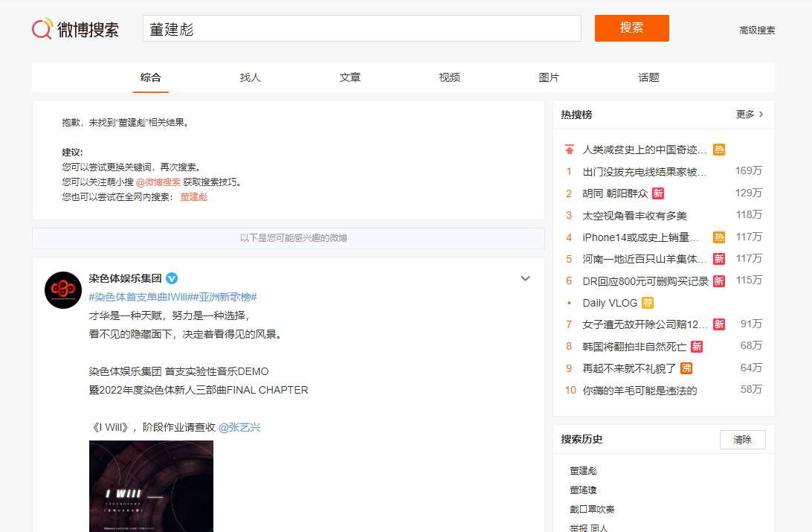Click the blue verified badge icon
Image resolution: width=812 pixels, height=532 pixels.
click(x=172, y=278)
